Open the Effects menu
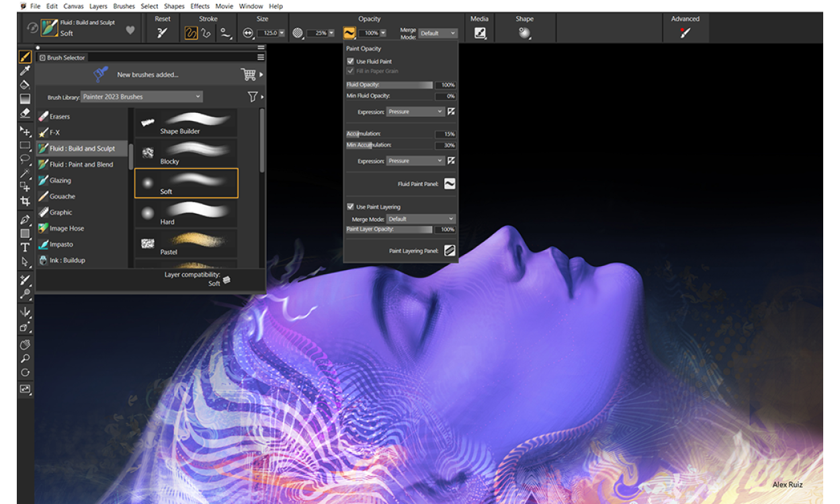The width and height of the screenshot is (840, 504). [200, 6]
